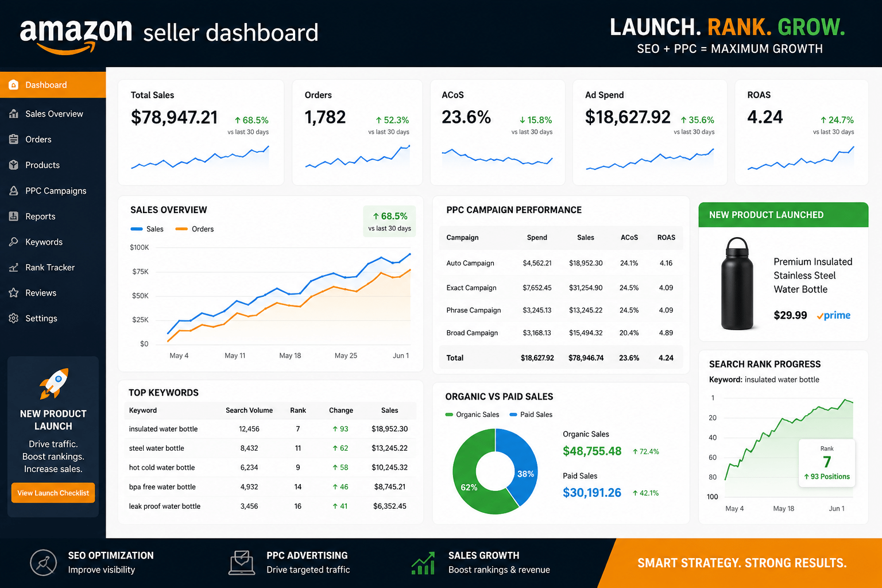This screenshot has height=588, width=882.
Task: Click the Settings gear icon in sidebar
Action: click(14, 318)
